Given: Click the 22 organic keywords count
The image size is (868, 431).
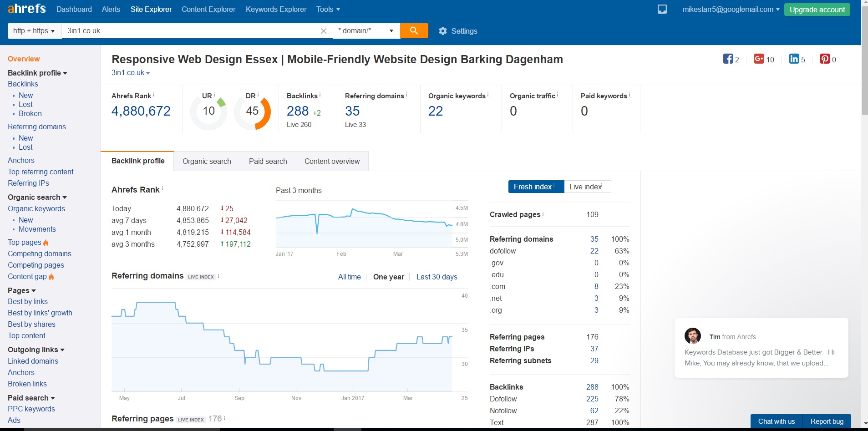Looking at the screenshot, I should 436,111.
